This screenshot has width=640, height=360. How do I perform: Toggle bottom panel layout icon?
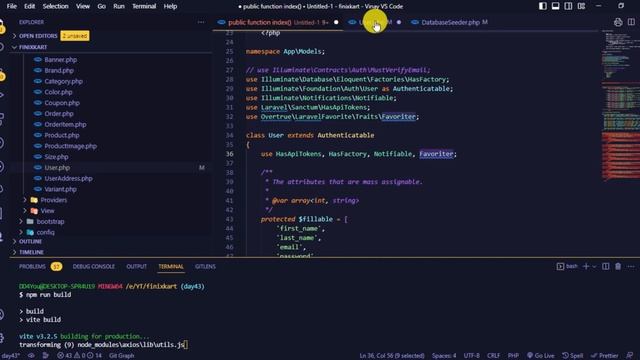coord(556,6)
